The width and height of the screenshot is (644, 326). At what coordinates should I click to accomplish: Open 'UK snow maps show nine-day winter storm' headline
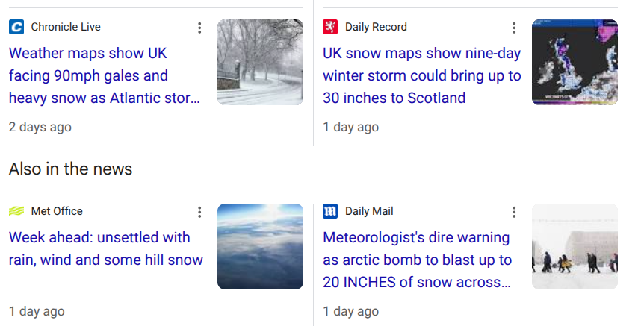tap(421, 75)
